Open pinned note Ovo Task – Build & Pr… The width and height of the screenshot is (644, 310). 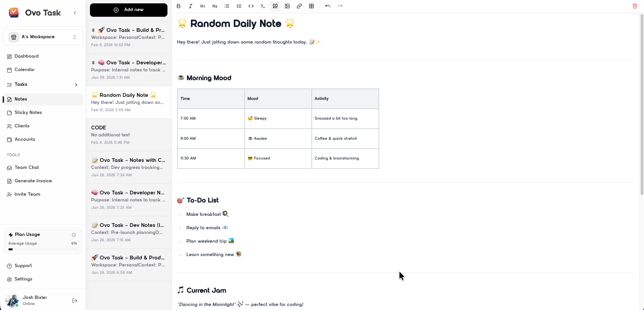[129, 37]
